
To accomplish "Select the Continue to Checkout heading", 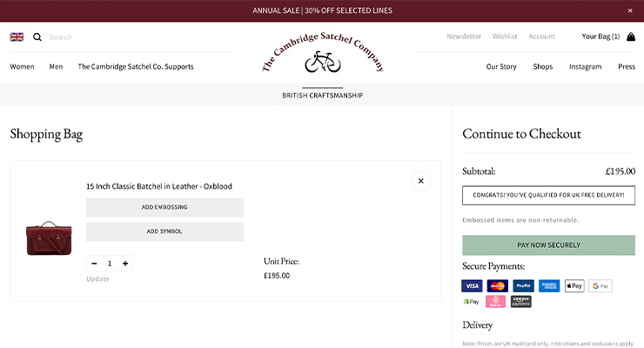I will pyautogui.click(x=521, y=134).
